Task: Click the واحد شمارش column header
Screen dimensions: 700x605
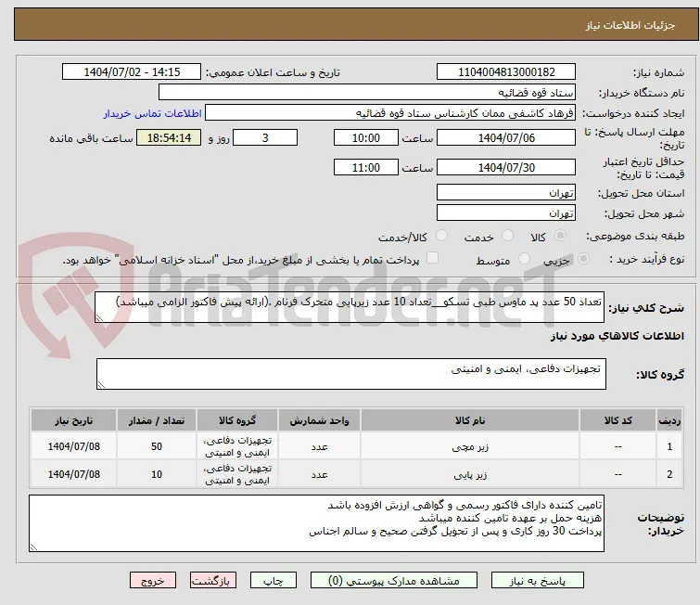Action: (319, 420)
